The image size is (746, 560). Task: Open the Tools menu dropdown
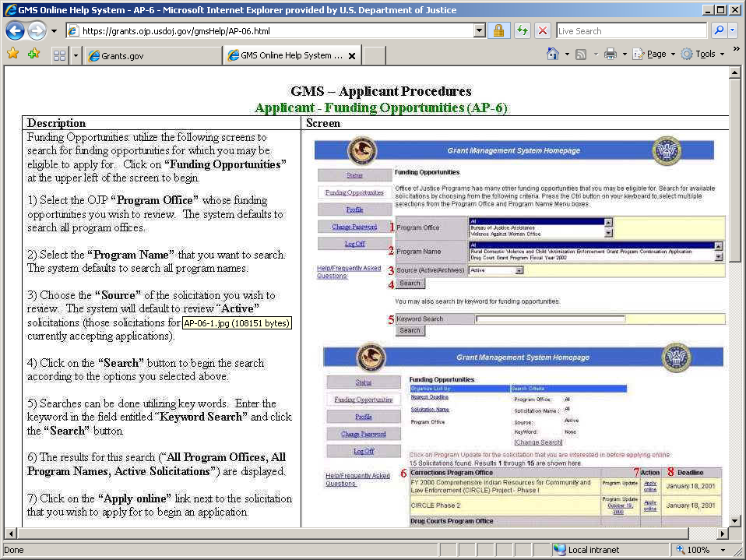(x=705, y=55)
